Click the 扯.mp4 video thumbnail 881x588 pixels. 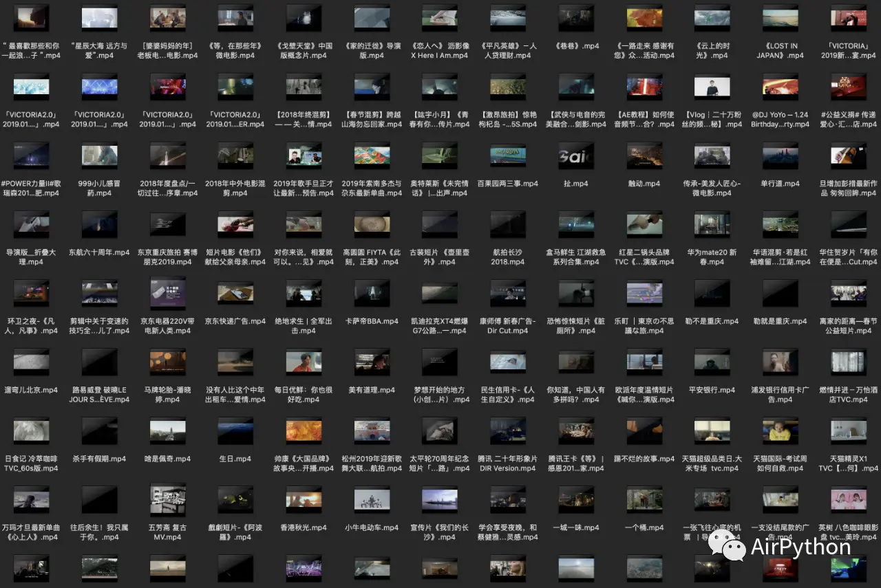[x=576, y=155]
